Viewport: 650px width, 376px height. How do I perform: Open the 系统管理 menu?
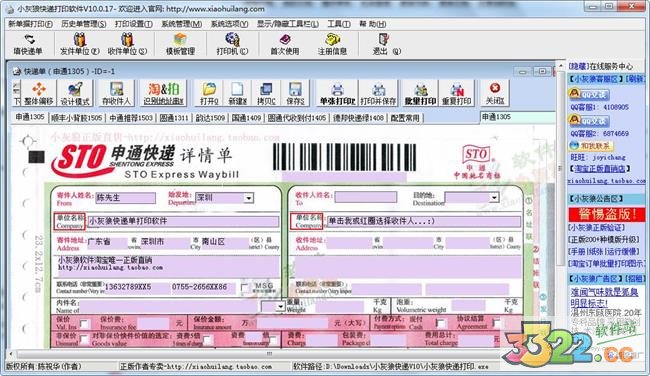(182, 24)
